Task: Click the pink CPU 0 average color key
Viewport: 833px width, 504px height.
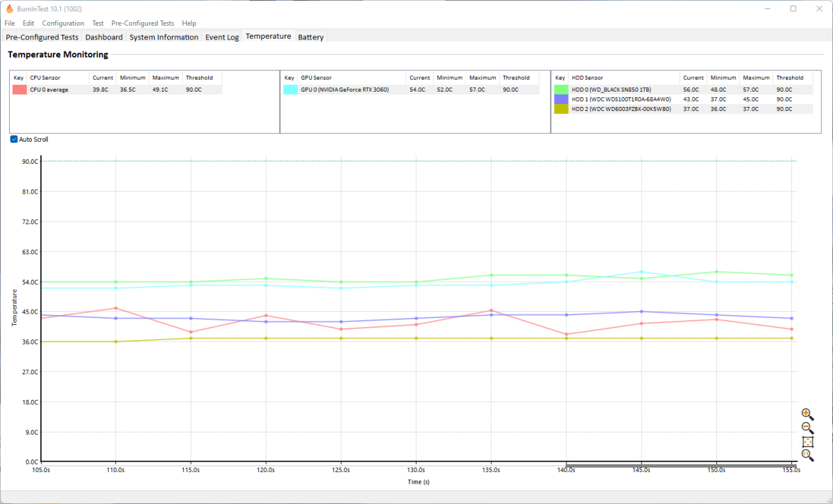Action: (x=19, y=90)
